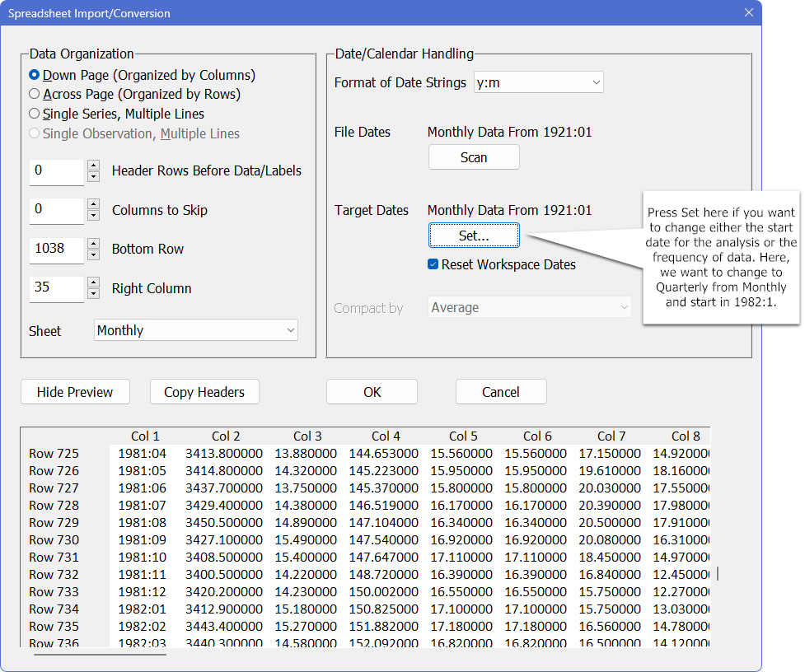
Task: Click Set... button for target dates
Action: point(474,236)
